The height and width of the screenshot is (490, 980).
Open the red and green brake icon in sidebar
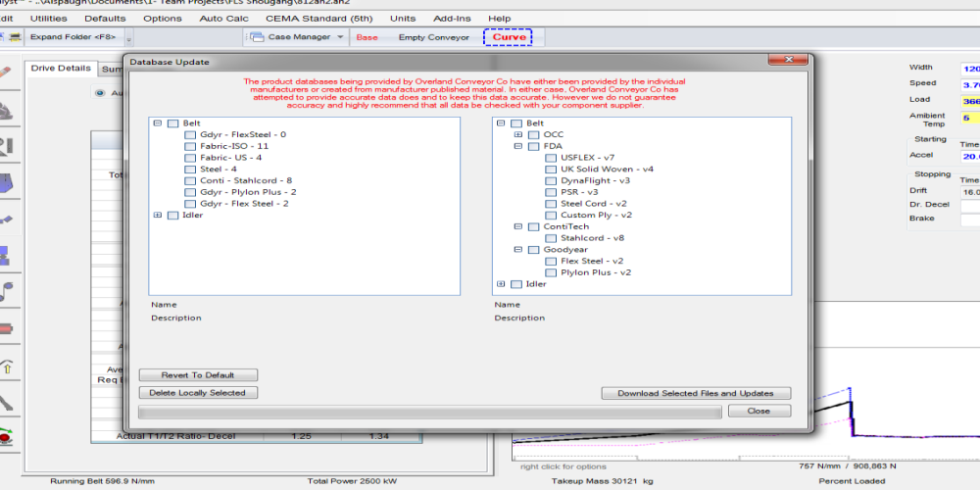6,436
